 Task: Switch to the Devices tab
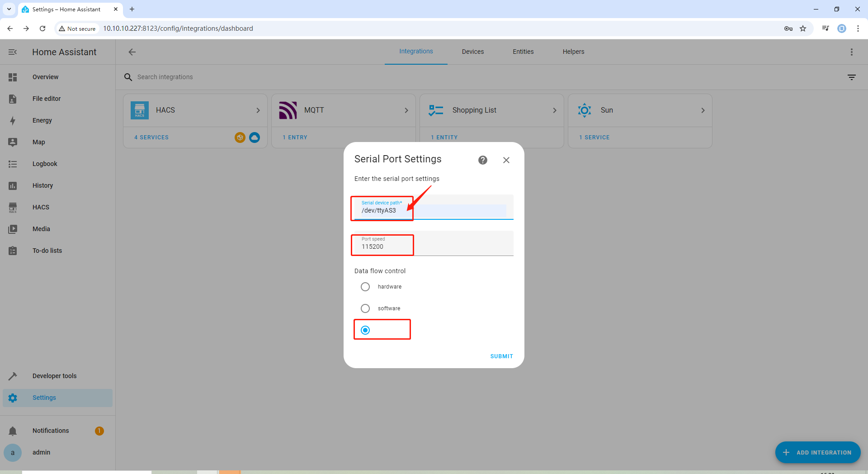pyautogui.click(x=472, y=52)
